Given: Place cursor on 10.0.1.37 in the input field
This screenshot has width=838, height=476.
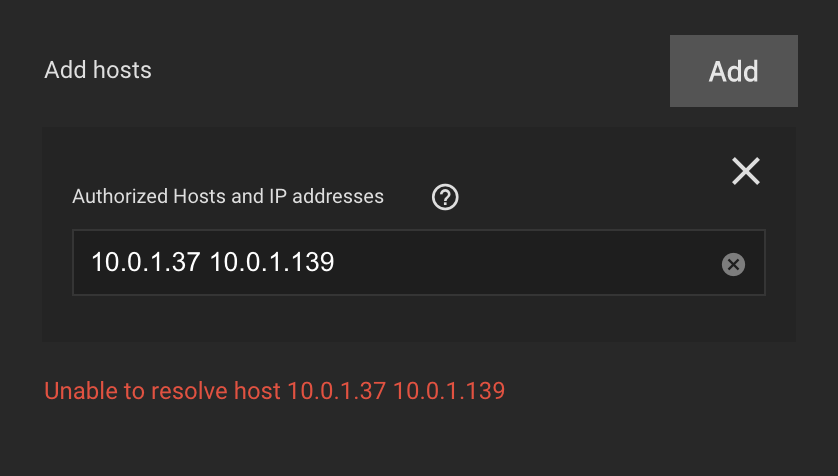Looking at the screenshot, I should click(x=145, y=262).
